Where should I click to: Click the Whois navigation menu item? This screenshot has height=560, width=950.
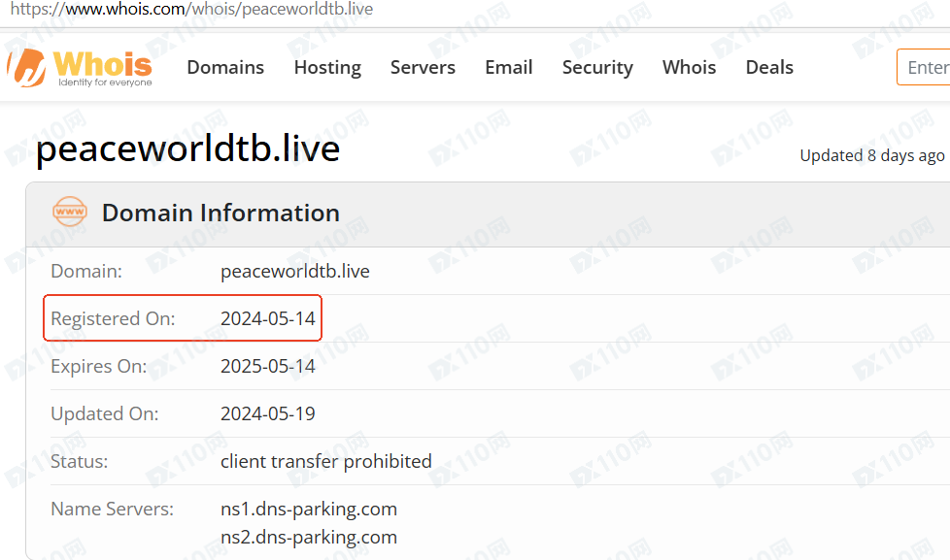pos(689,67)
